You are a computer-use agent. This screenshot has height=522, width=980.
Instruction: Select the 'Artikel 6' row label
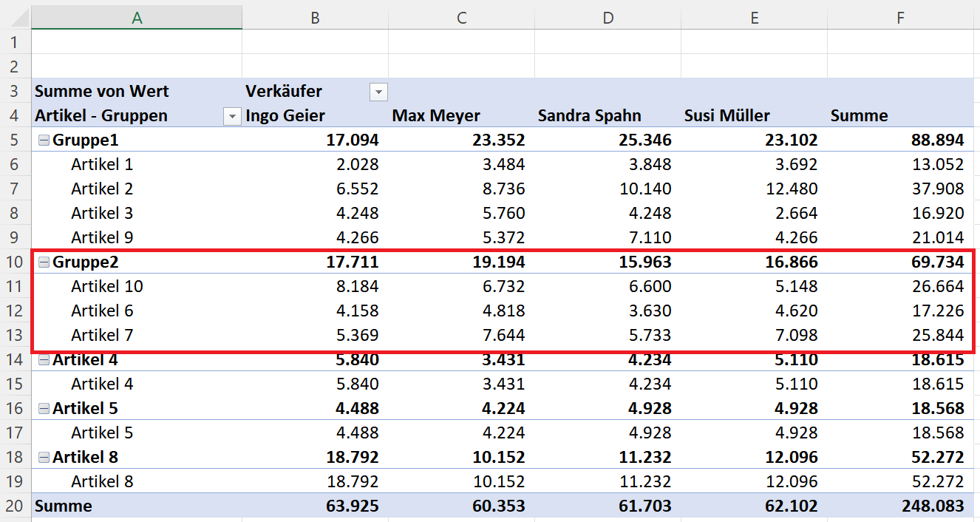coord(102,311)
